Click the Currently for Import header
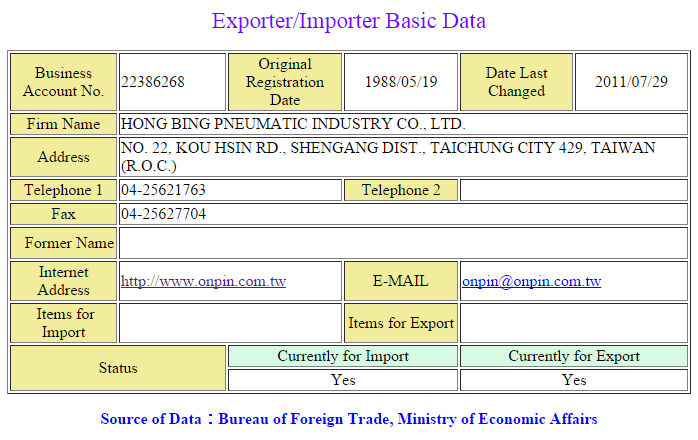This screenshot has width=698, height=440. point(343,356)
